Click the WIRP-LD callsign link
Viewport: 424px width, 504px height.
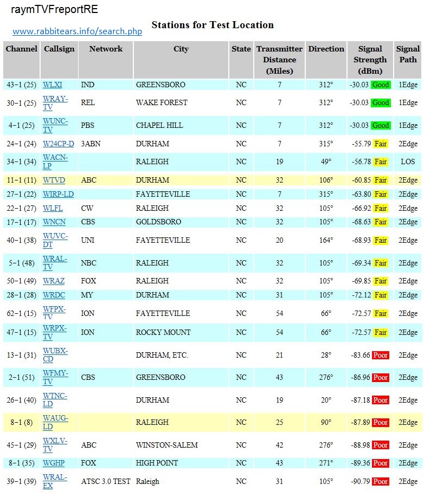pyautogui.click(x=58, y=195)
